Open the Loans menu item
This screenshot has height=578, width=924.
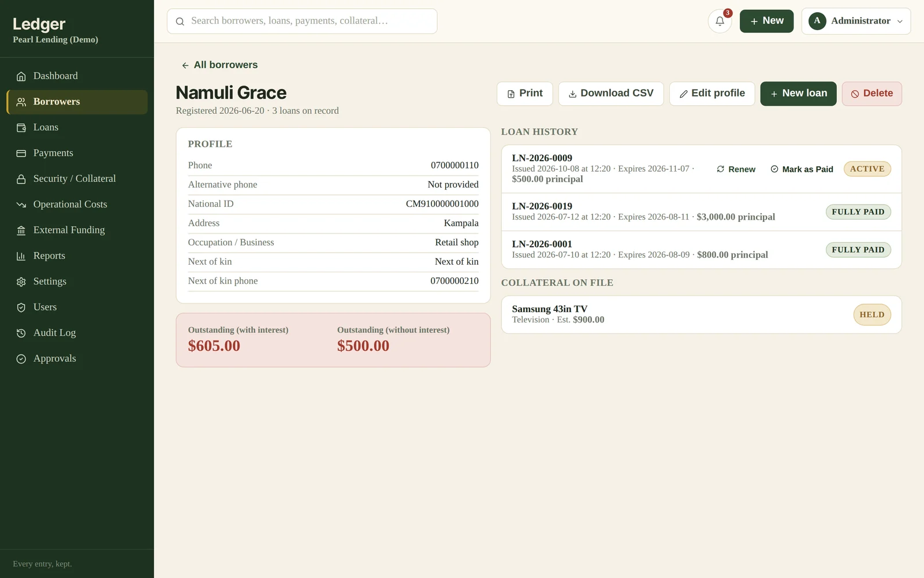tap(77, 128)
